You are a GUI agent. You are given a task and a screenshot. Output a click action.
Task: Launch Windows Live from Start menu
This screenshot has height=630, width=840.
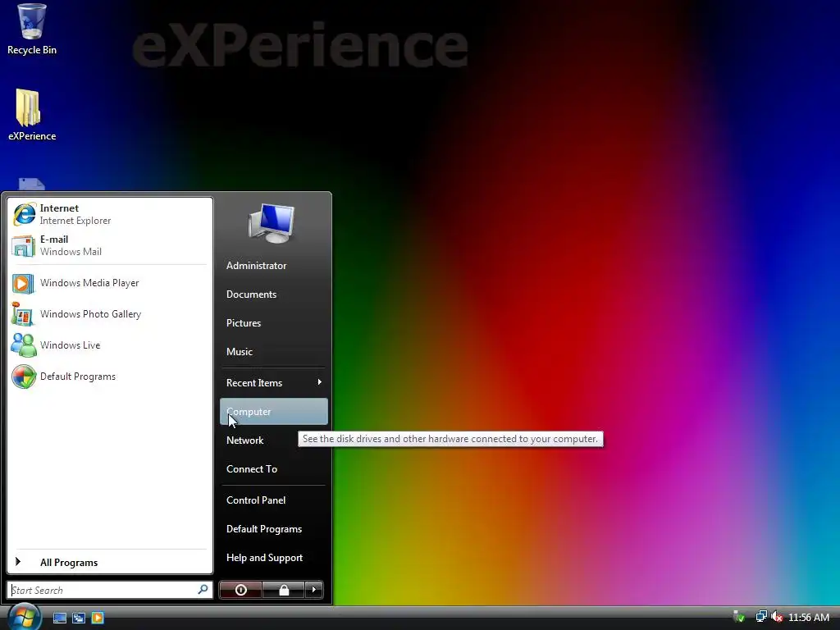(109, 345)
